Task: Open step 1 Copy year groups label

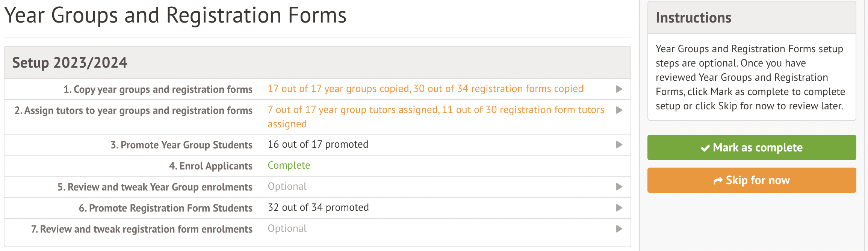Action: tap(158, 89)
